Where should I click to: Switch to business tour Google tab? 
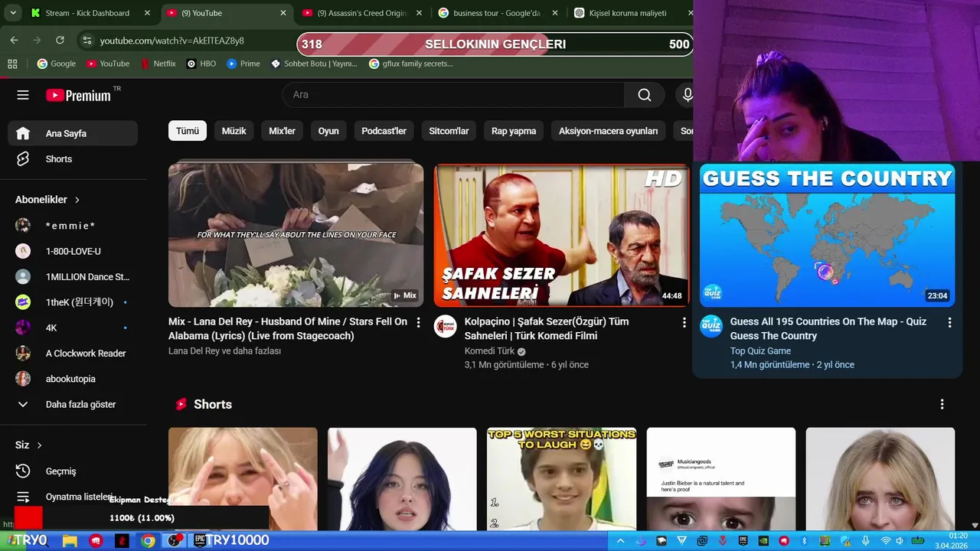click(x=496, y=13)
